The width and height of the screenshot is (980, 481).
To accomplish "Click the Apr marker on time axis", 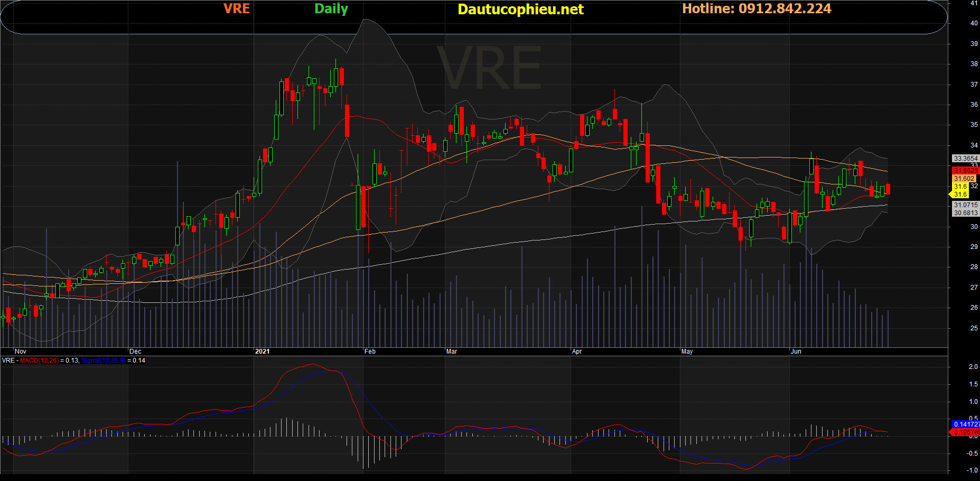I will [x=577, y=351].
